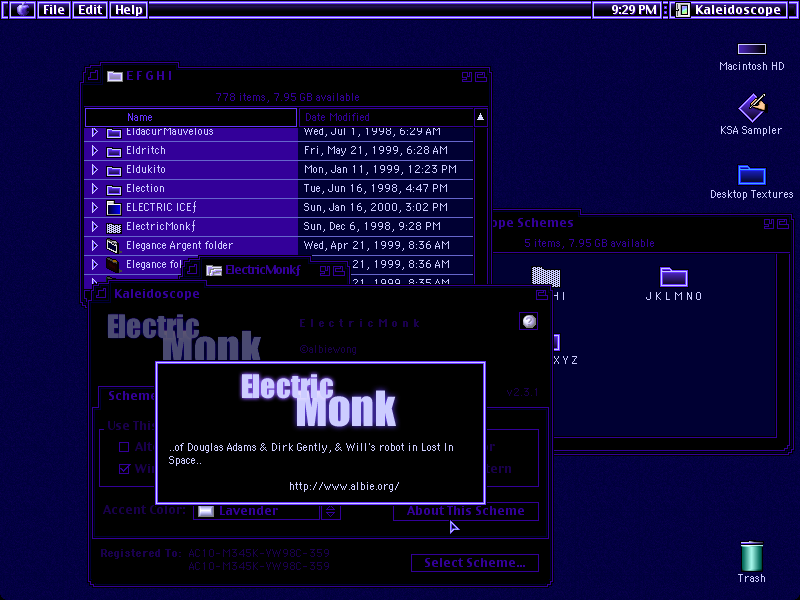Click the E F G H I window title folder icon
Image resolution: width=800 pixels, height=600 pixels.
pyautogui.click(x=115, y=76)
